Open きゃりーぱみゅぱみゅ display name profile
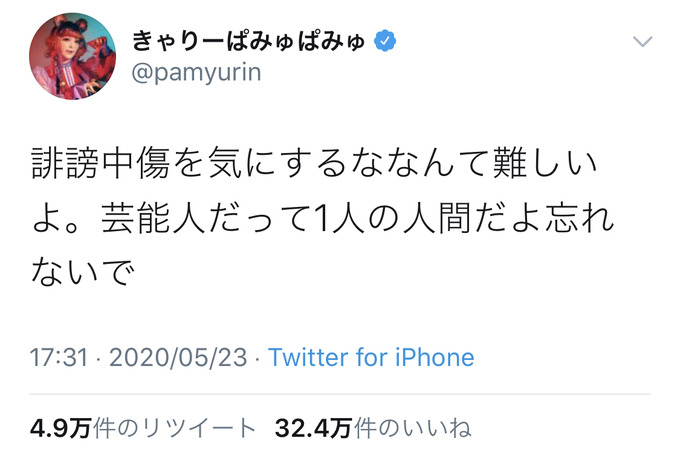 coord(249,41)
